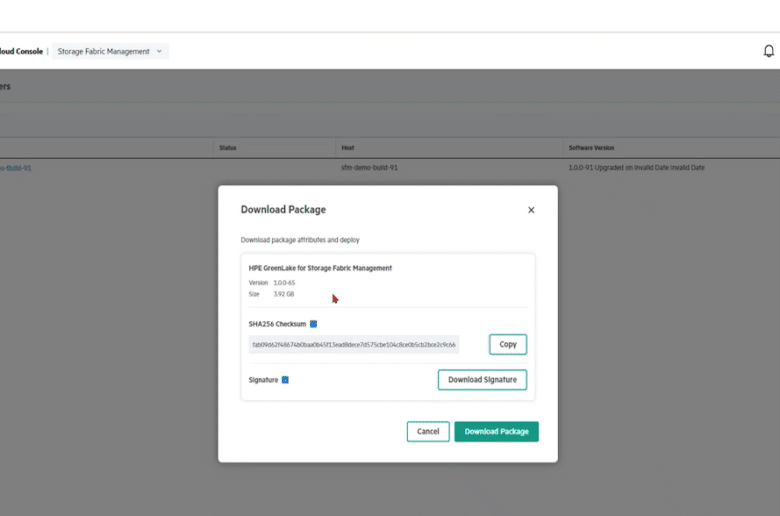Screen dimensions: 780x516
Task: Select the '1.0.0-91 Upgraded on' version cell
Action: coord(636,168)
